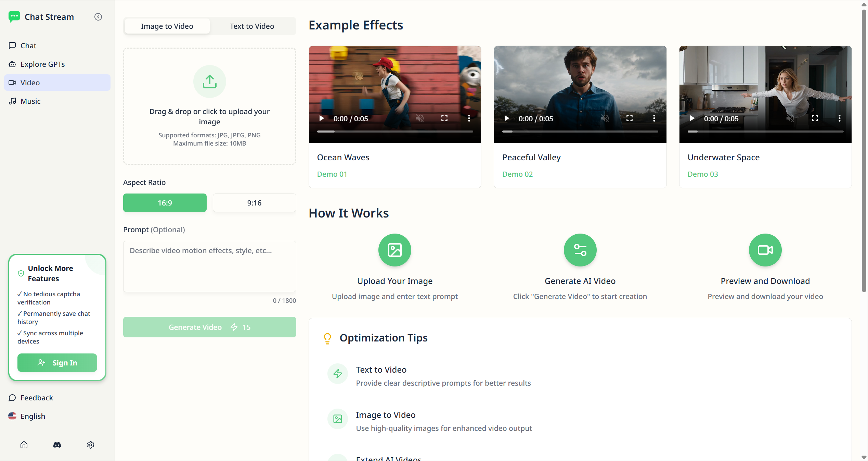
Task: Collapse the sidebar with the arrow icon
Action: 98,17
